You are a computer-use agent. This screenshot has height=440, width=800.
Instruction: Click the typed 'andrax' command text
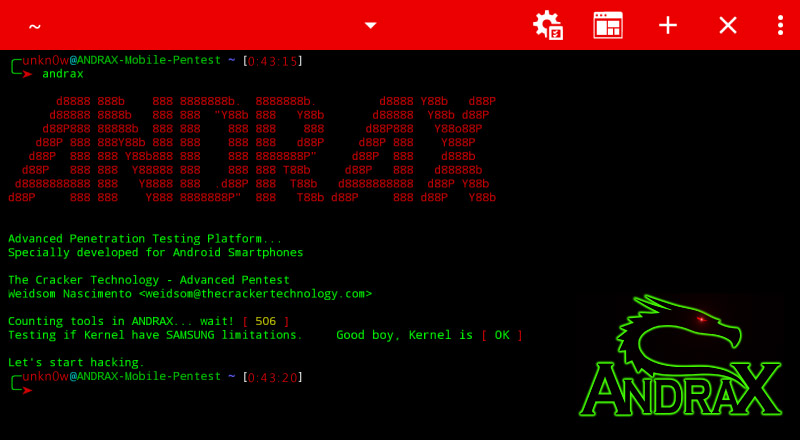tap(63, 74)
